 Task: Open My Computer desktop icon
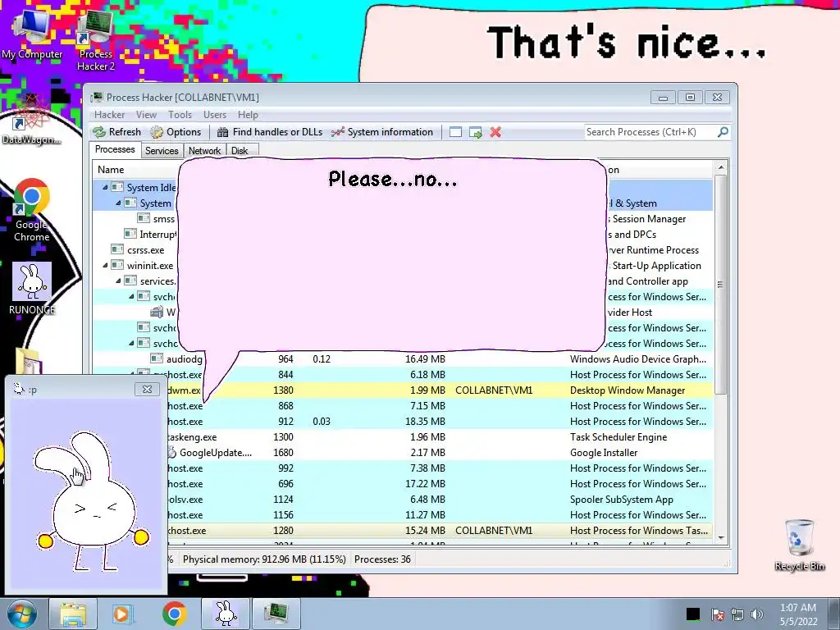32,33
